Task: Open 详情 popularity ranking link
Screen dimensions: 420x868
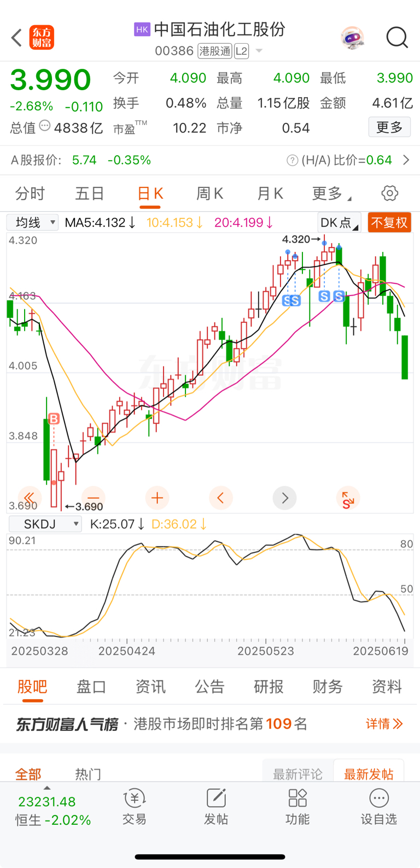Action: 384,724
